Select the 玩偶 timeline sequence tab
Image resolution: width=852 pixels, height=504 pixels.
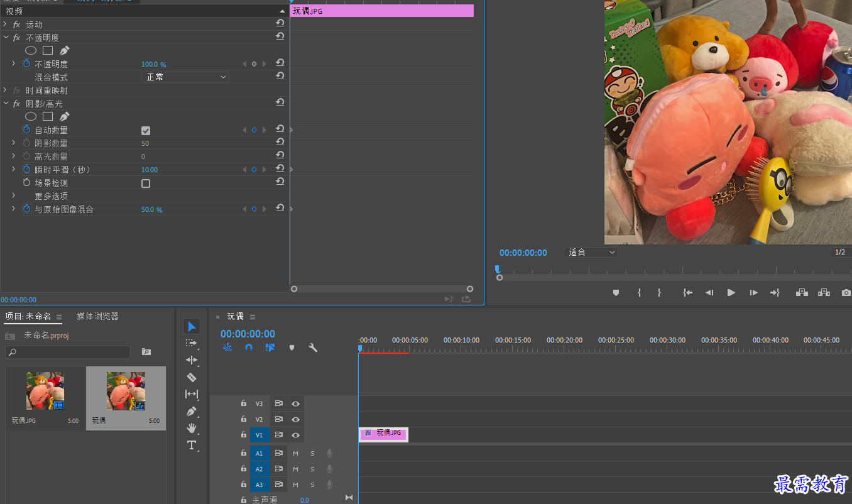tap(235, 316)
